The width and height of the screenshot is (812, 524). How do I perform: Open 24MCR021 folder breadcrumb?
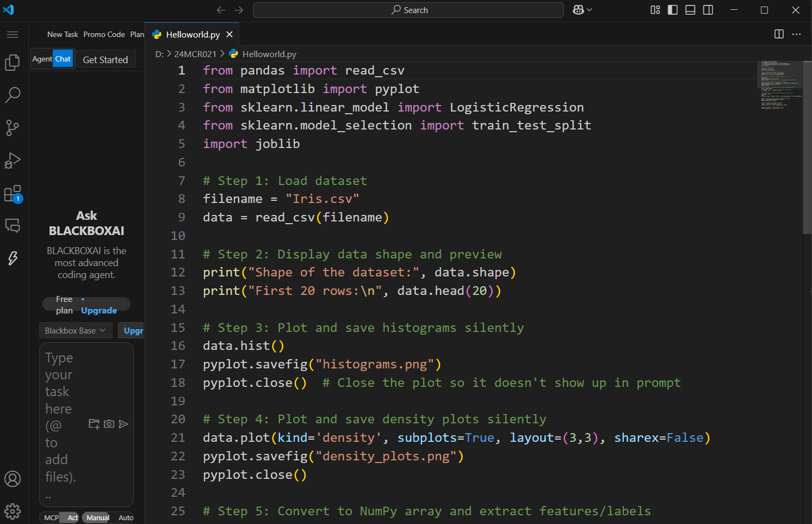coord(195,54)
